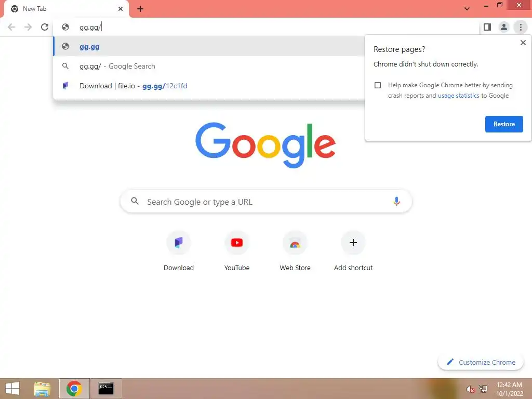Choose the gg.gg suggestion
The width and height of the screenshot is (532, 399).
click(209, 46)
